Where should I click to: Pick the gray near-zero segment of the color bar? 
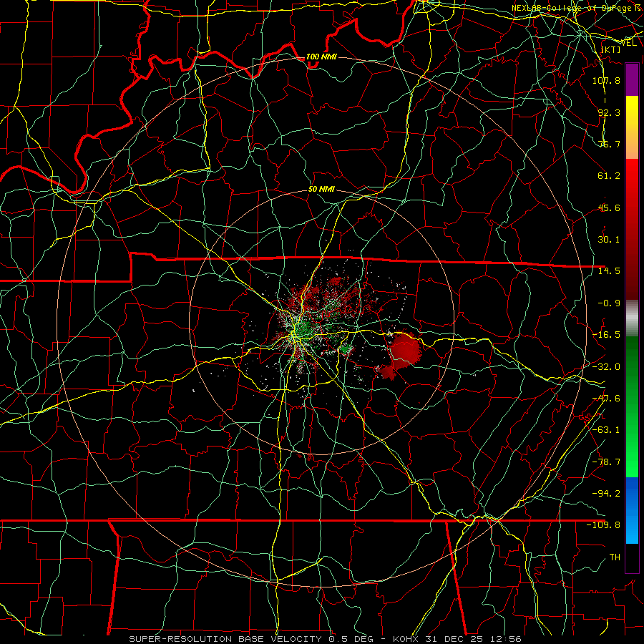coord(632,318)
